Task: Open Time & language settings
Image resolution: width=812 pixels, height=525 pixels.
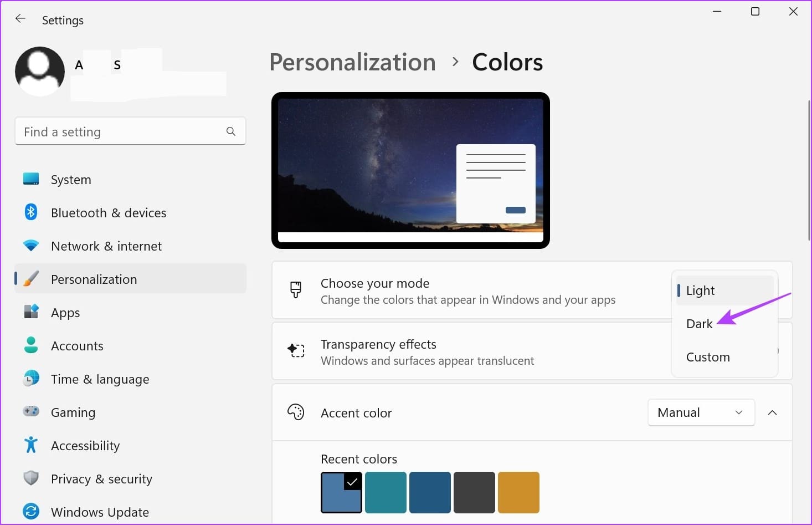Action: (100, 379)
